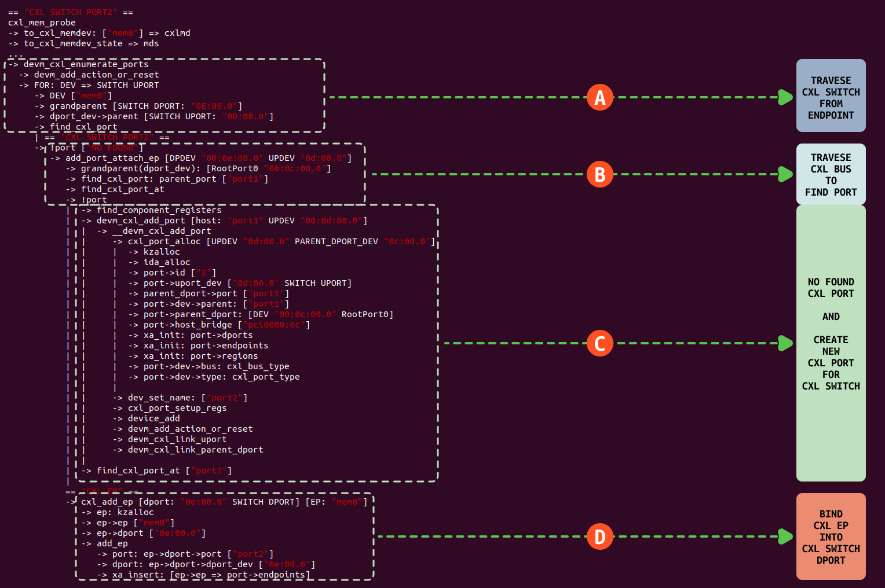Click green arrowhead pointing to Travese CXL Switch box
Viewport: 885px width, 588px height.
pyautogui.click(x=785, y=97)
